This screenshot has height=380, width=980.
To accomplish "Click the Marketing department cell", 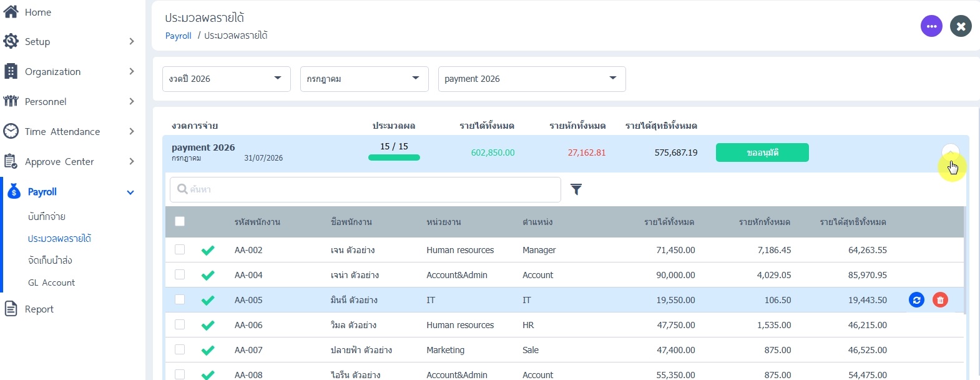I will click(x=446, y=350).
